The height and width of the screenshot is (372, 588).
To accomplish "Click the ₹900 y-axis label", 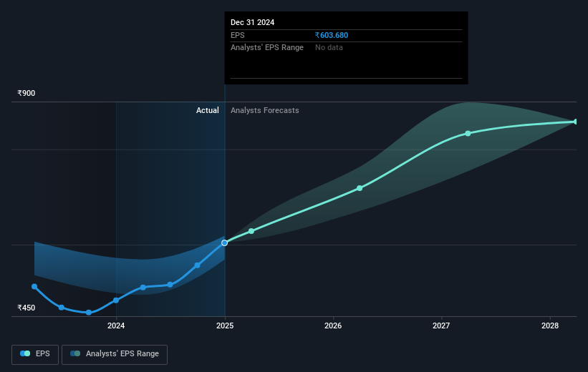I will tap(26, 93).
